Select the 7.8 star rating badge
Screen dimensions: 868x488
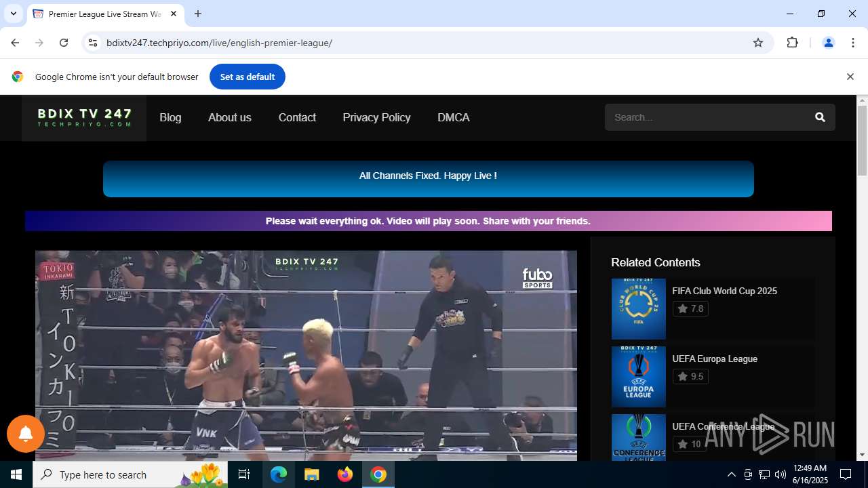pos(690,308)
